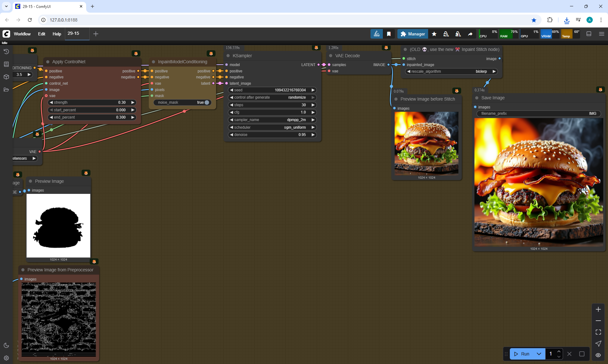Toggle dark theme moon icon
Screen dimensions: 608x364
coord(6,345)
